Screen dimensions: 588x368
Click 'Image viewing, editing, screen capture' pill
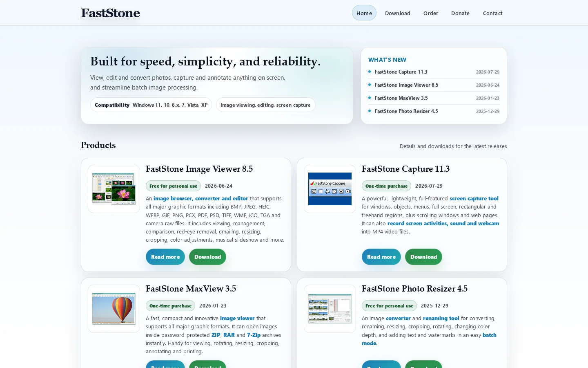click(x=265, y=105)
